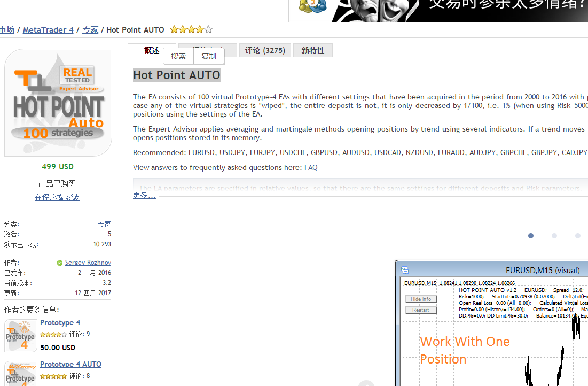Click the Hot Point Auto product logo

point(58,103)
